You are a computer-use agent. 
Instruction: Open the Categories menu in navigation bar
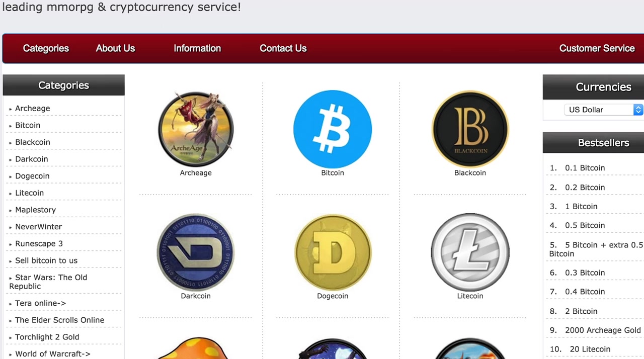(x=46, y=48)
